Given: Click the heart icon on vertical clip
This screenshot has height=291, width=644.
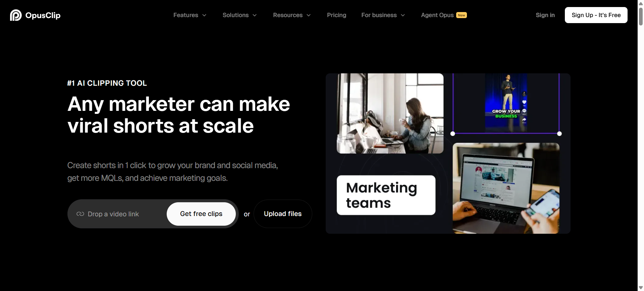Looking at the screenshot, I should 524,102.
